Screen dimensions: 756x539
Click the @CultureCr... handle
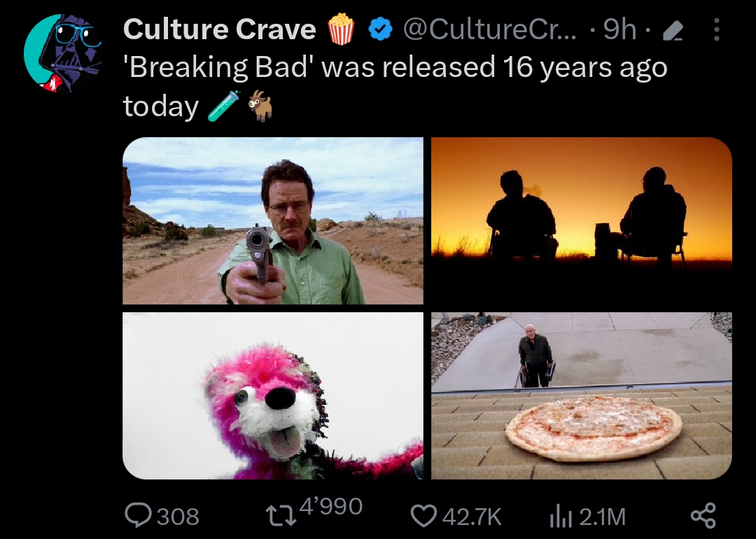click(x=491, y=29)
